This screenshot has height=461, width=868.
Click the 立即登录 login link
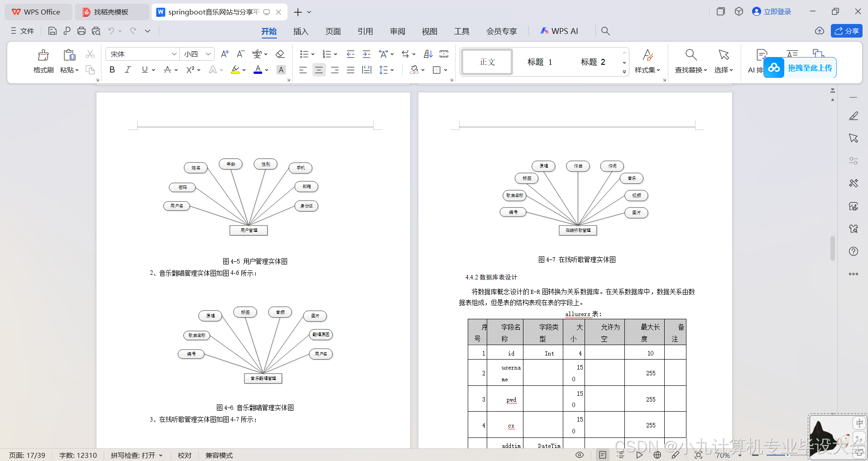pyautogui.click(x=772, y=12)
